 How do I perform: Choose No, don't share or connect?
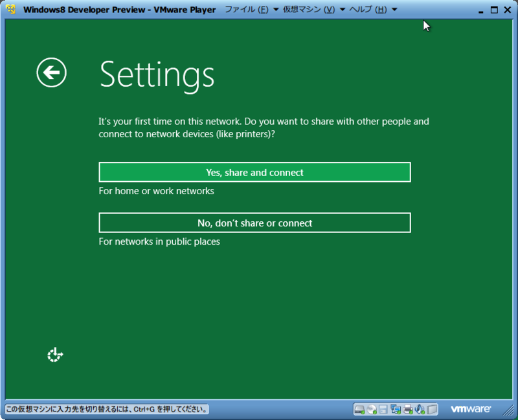point(254,223)
